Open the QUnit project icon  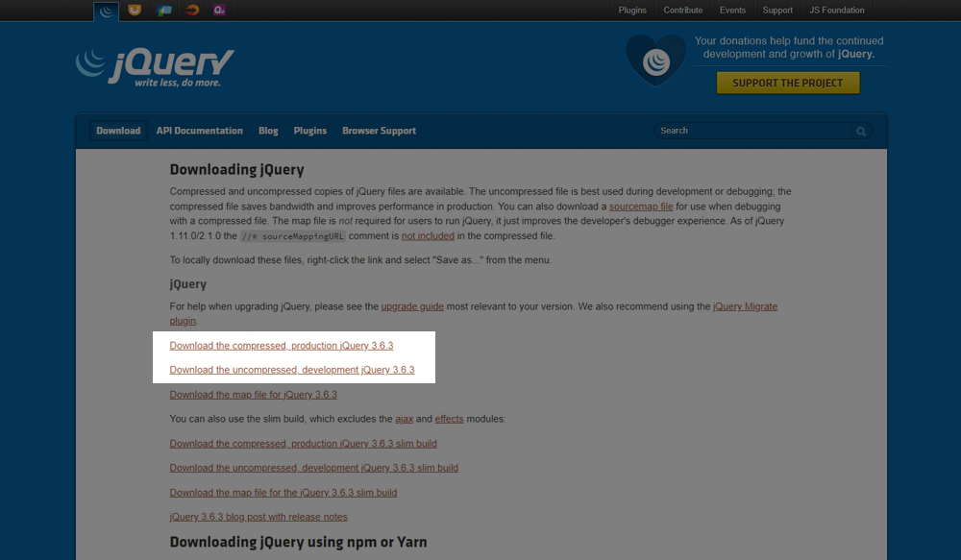[219, 10]
